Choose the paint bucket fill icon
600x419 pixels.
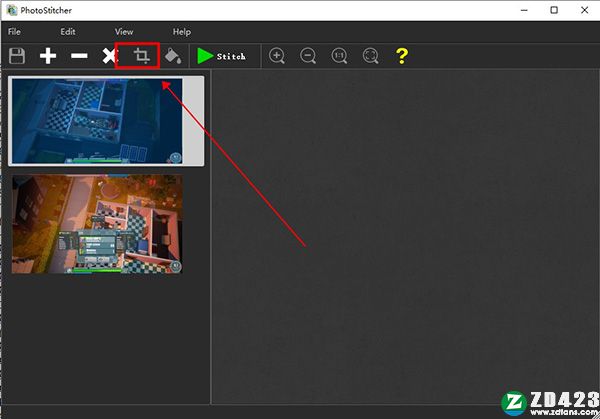coord(173,56)
